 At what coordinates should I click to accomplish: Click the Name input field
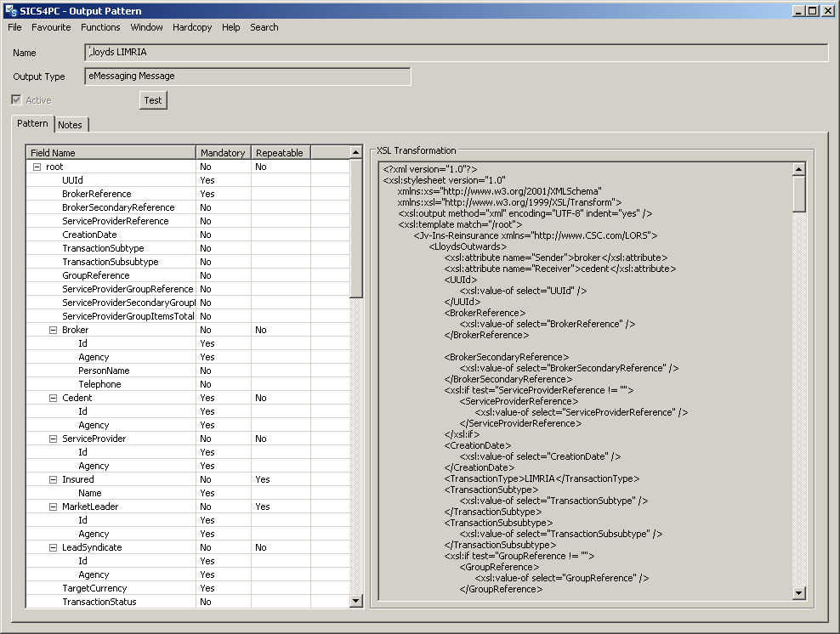[457, 53]
